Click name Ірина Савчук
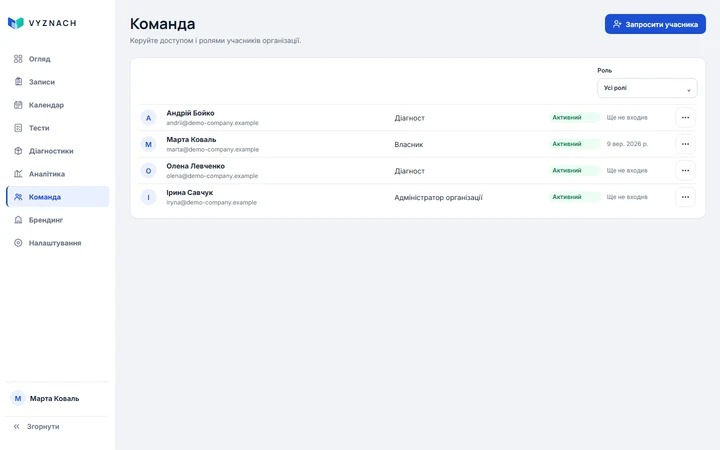720x450 pixels. click(x=190, y=193)
